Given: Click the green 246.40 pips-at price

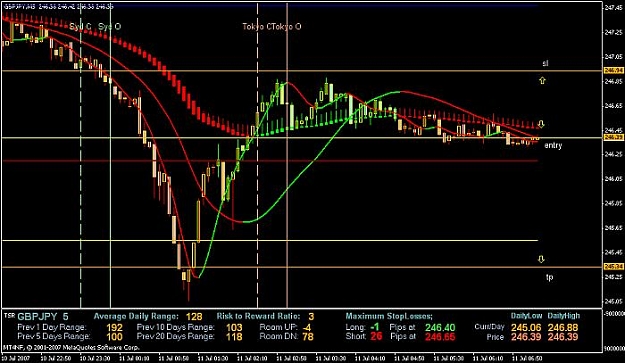Looking at the screenshot, I should pos(440,328).
